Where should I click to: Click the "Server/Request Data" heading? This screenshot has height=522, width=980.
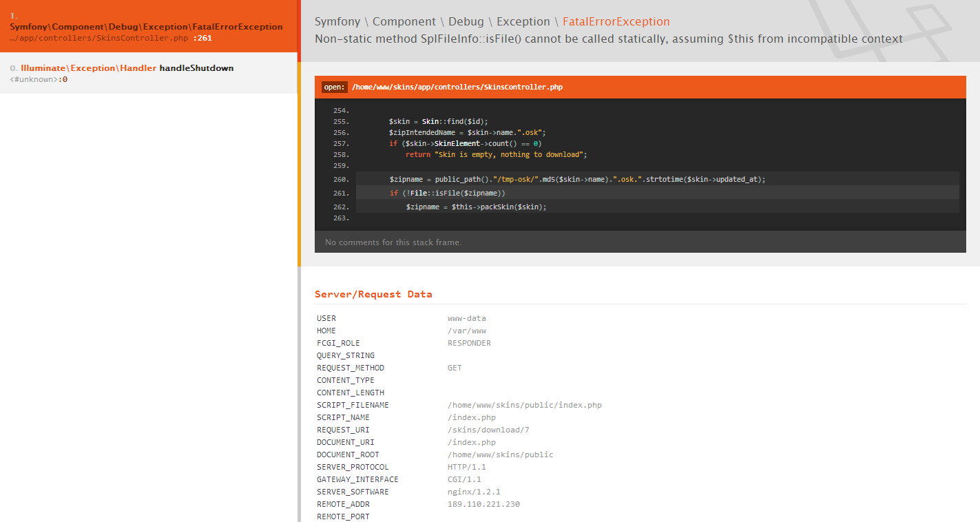click(373, 294)
